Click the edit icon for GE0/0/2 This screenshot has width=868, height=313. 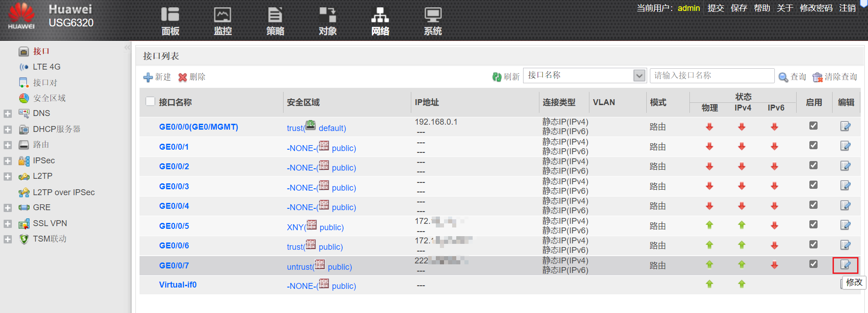[845, 166]
